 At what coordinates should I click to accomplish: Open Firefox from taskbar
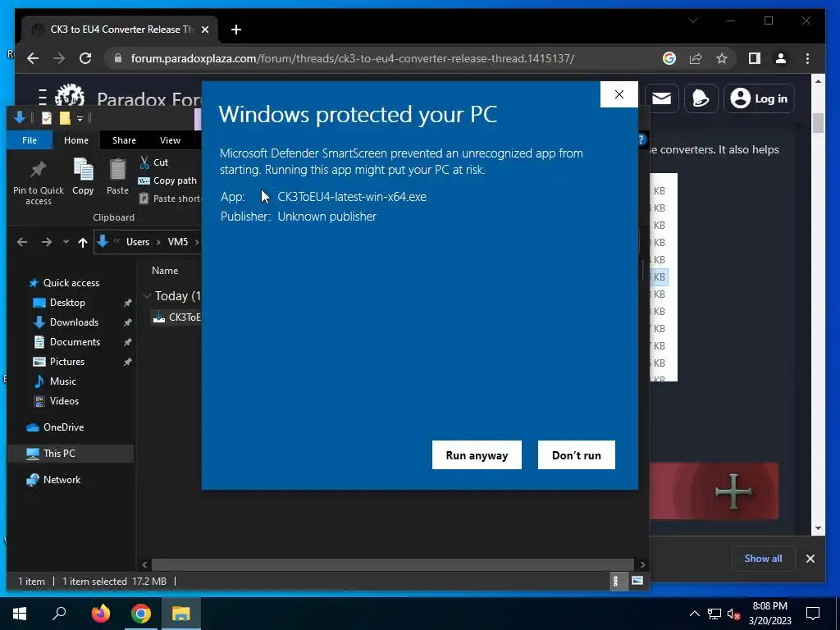[x=100, y=614]
